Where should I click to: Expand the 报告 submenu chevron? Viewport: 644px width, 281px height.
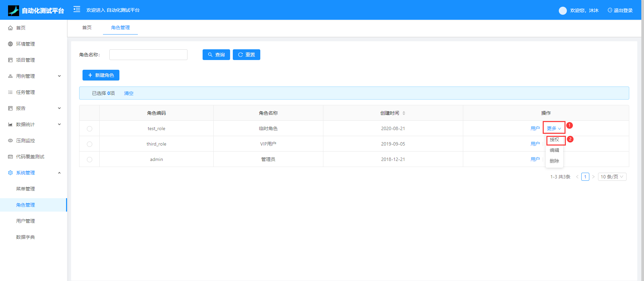[x=59, y=108]
